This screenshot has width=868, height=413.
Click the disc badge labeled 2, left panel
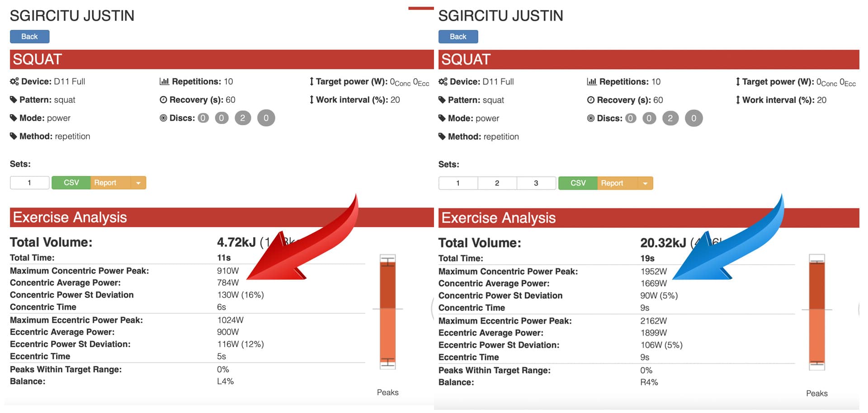point(243,118)
